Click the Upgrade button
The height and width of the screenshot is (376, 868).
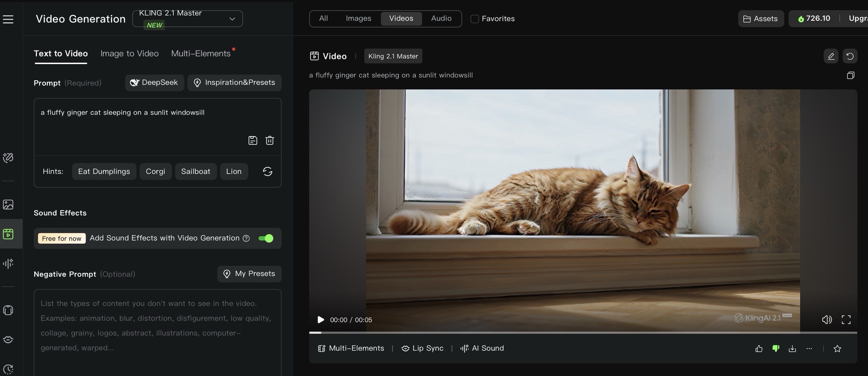pyautogui.click(x=858, y=19)
